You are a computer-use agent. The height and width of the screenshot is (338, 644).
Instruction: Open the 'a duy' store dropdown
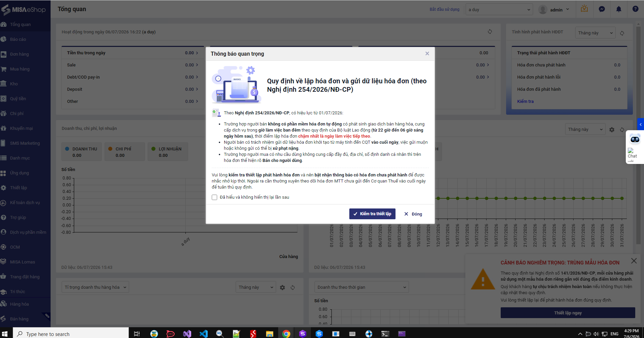coord(499,9)
